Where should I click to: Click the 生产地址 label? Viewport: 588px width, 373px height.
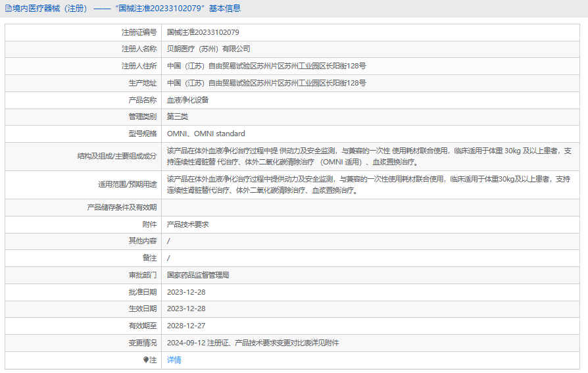(143, 83)
